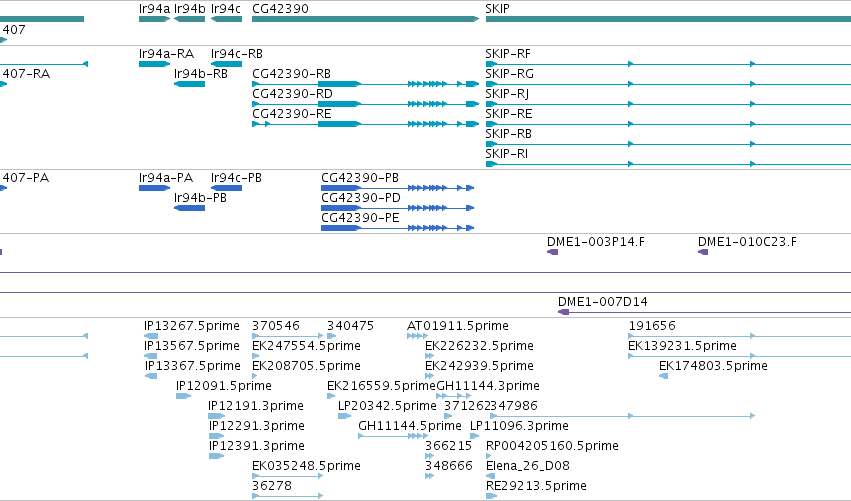The width and height of the screenshot is (851, 501).
Task: Select EST LP20342.5prime
Action: tap(344, 416)
